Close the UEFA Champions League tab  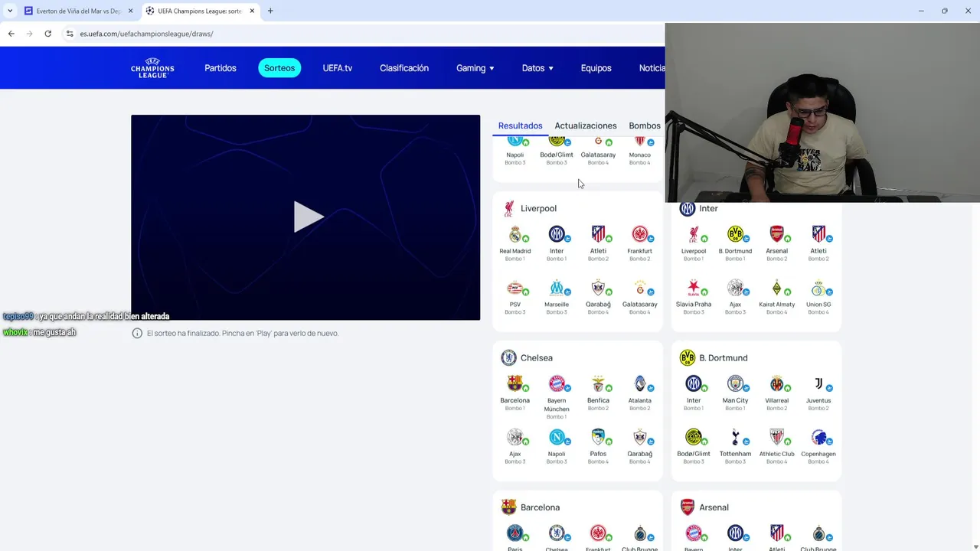(x=252, y=11)
